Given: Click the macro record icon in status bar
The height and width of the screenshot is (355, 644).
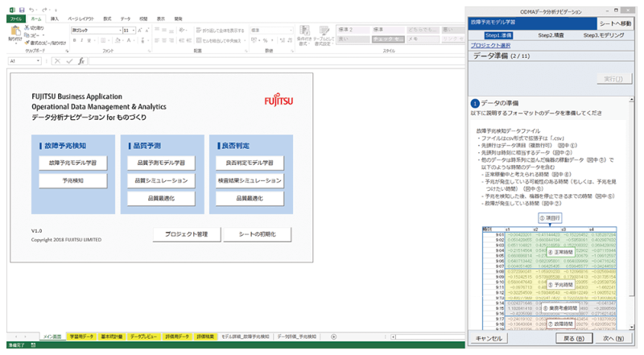Looking at the screenshot, I should tap(33, 345).
